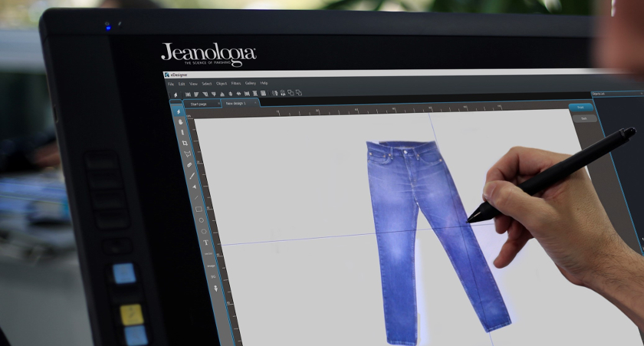644x346 pixels.
Task: Show the Front view of the garment
Action: (x=581, y=107)
